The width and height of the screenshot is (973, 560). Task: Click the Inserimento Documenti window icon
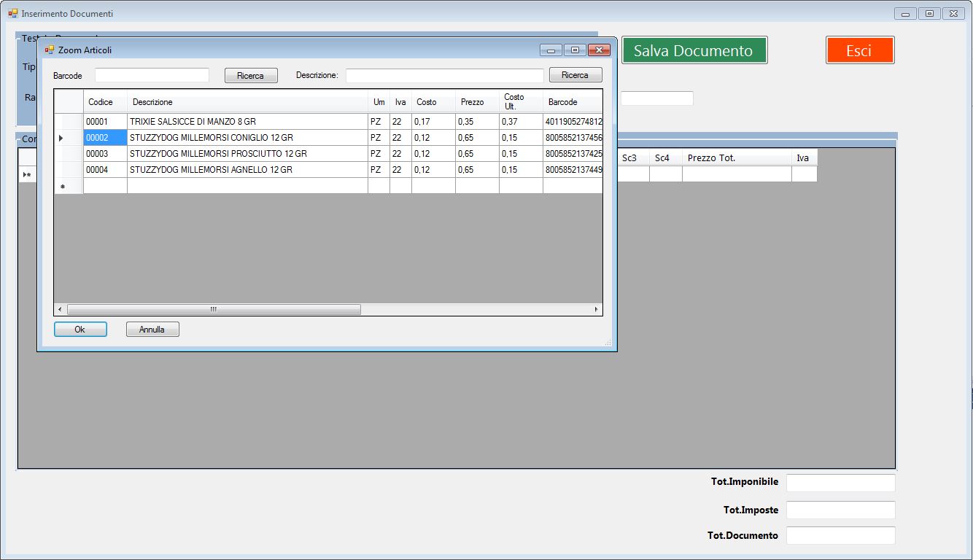point(13,13)
